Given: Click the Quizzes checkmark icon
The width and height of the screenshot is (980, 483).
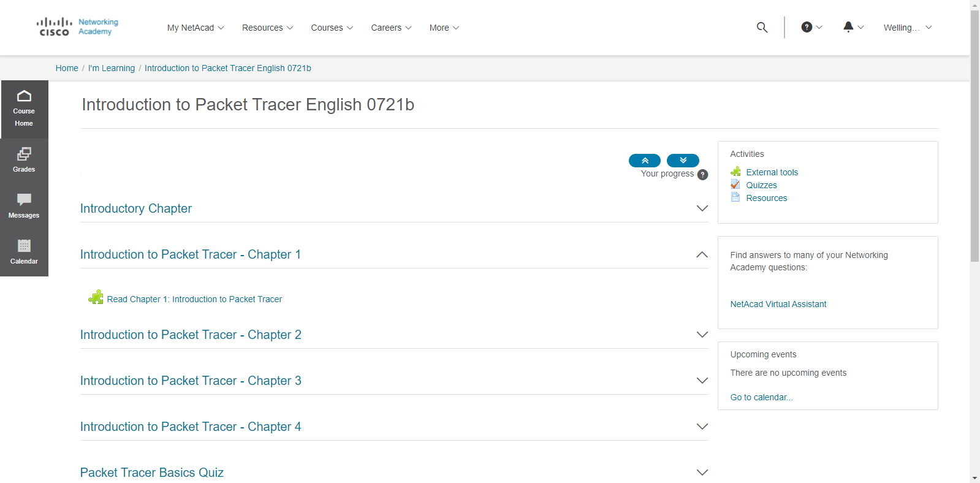Looking at the screenshot, I should 735,184.
